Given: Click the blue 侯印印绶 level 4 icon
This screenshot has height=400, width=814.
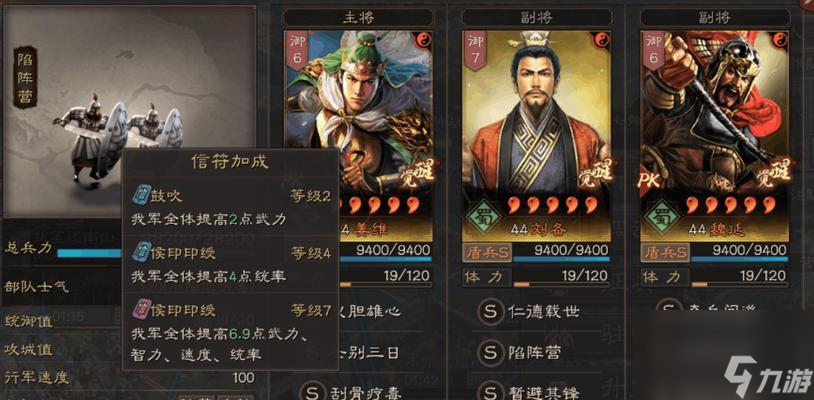Looking at the screenshot, I should 142,252.
